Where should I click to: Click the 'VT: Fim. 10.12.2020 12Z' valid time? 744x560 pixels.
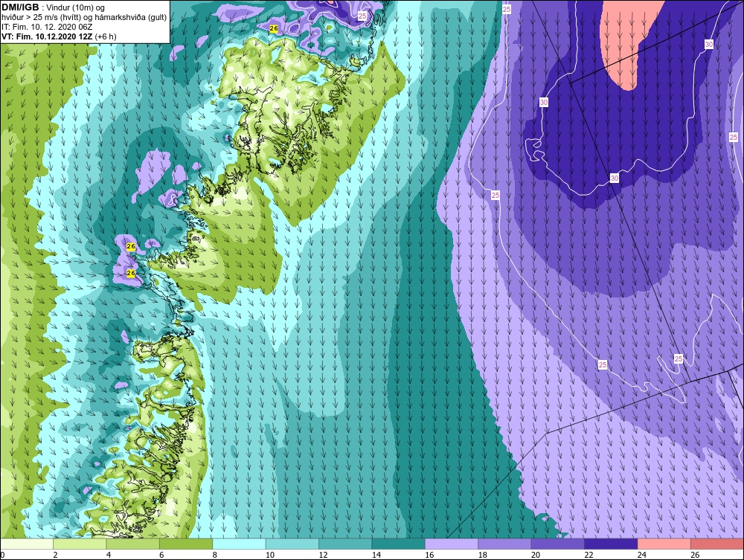pos(47,36)
